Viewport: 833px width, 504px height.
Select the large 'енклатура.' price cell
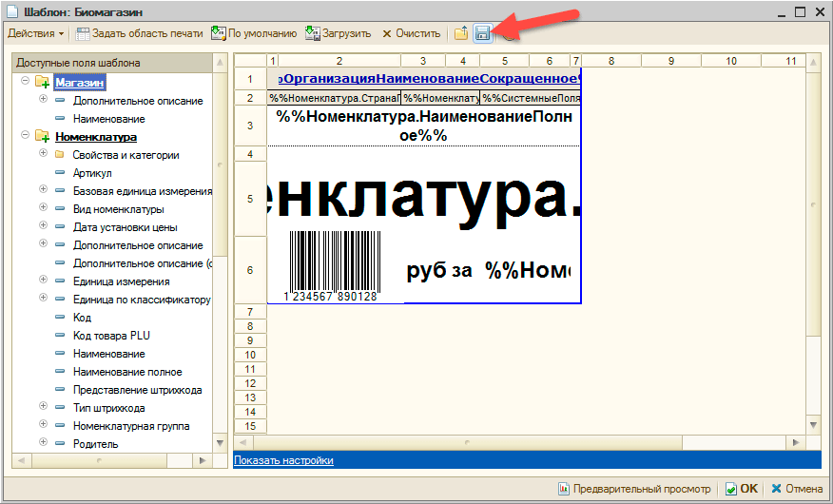coord(424,199)
